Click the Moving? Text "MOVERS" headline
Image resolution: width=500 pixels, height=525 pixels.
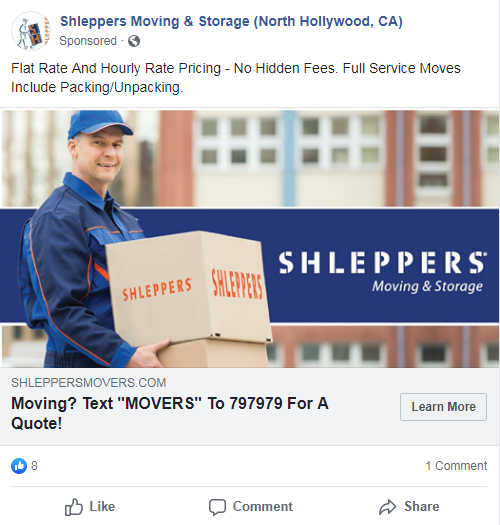pos(170,413)
